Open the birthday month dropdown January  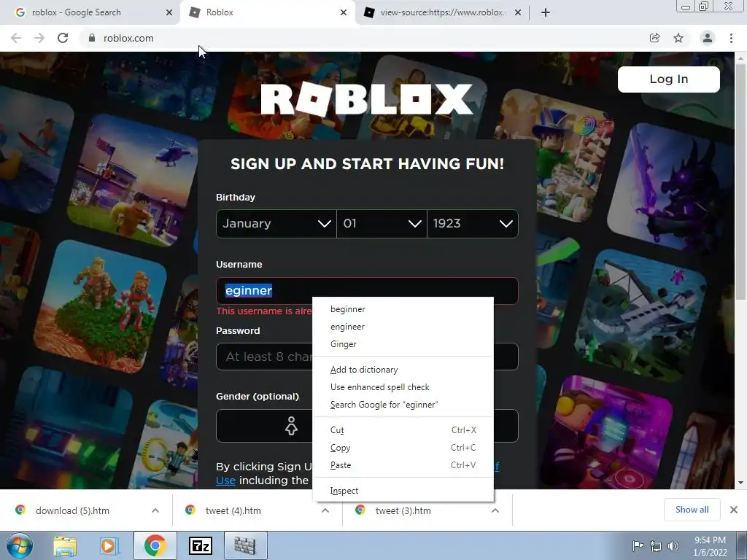[276, 223]
